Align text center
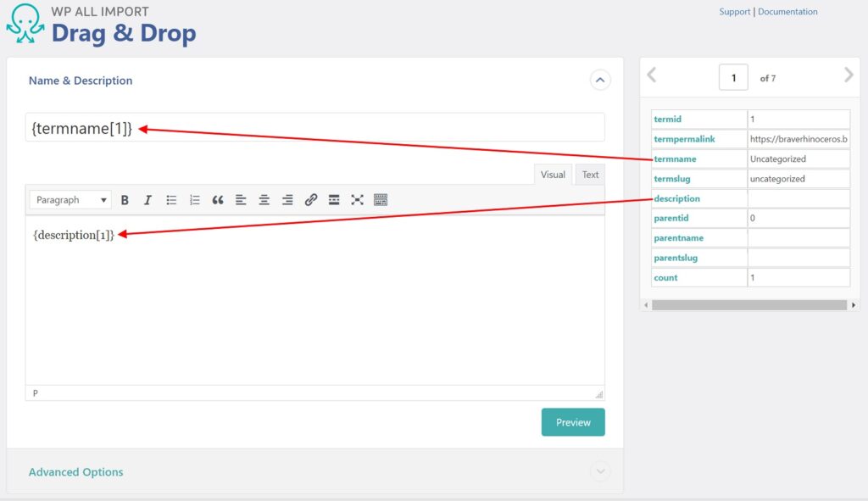The height and width of the screenshot is (501, 868). (x=264, y=200)
